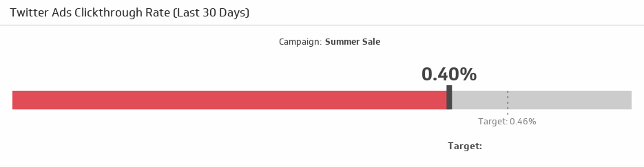Image resolution: width=644 pixels, height=167 pixels.
Task: Click the dotted target line on the bar
Action: click(507, 100)
